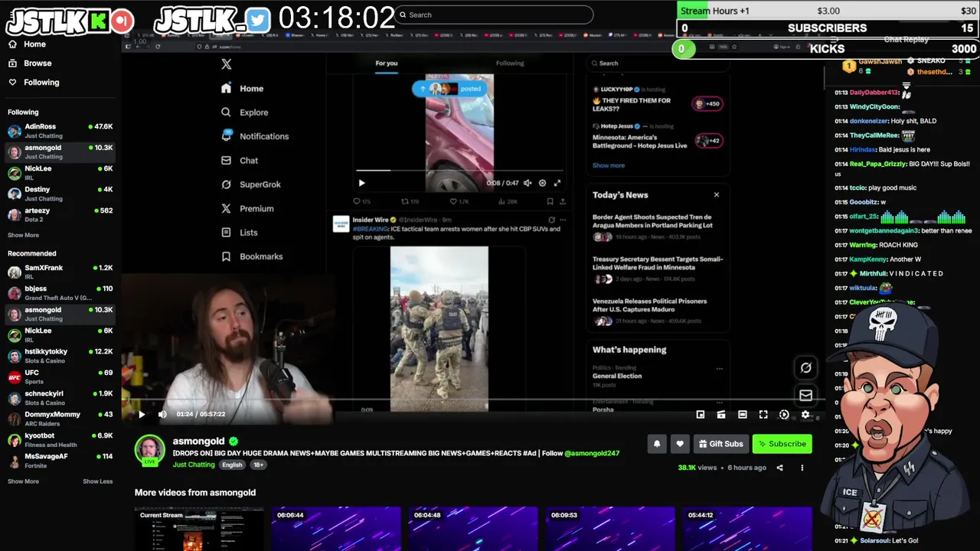Viewport: 980px width, 551px height.
Task: Enter fullscreen on Kick player
Action: point(763,414)
